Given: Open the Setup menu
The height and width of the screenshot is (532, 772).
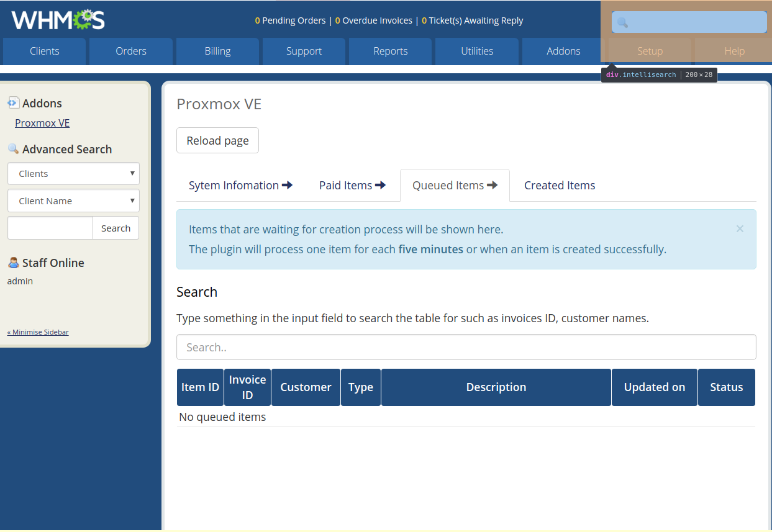Looking at the screenshot, I should pyautogui.click(x=650, y=51).
